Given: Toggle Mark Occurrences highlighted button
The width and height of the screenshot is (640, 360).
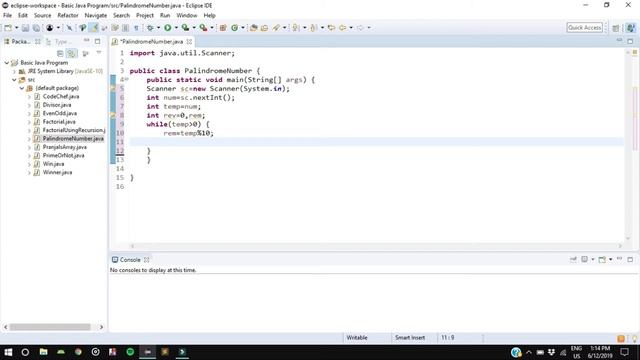Looking at the screenshot, I should click(x=95, y=28).
